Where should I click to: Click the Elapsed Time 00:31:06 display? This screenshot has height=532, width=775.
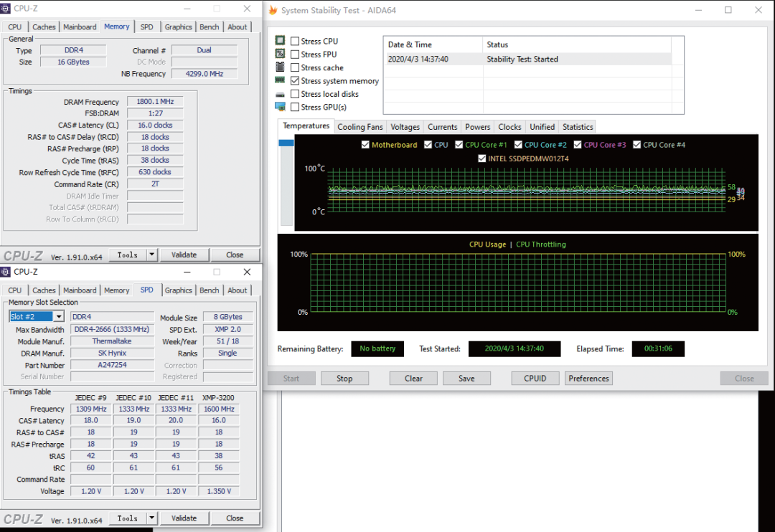(x=658, y=348)
